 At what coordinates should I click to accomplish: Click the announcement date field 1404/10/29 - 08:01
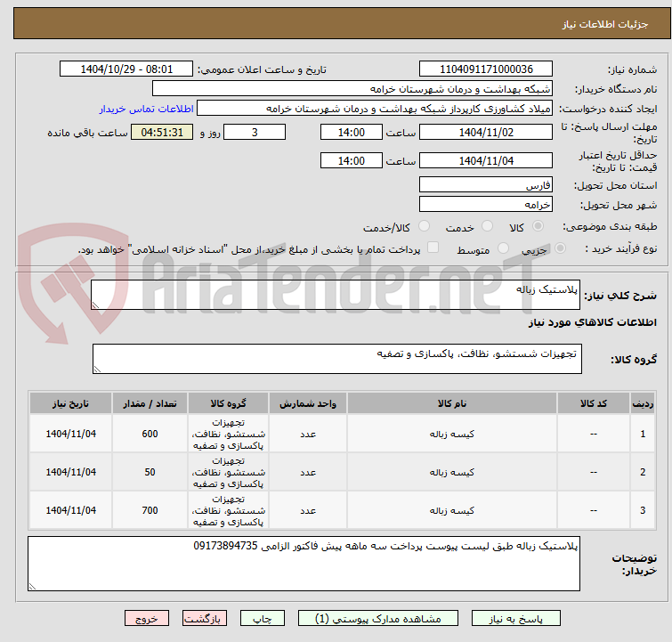tap(126, 69)
